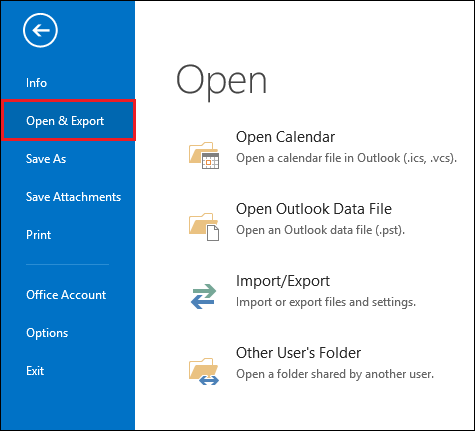
Task: Go to Office Account
Action: pyautogui.click(x=66, y=295)
